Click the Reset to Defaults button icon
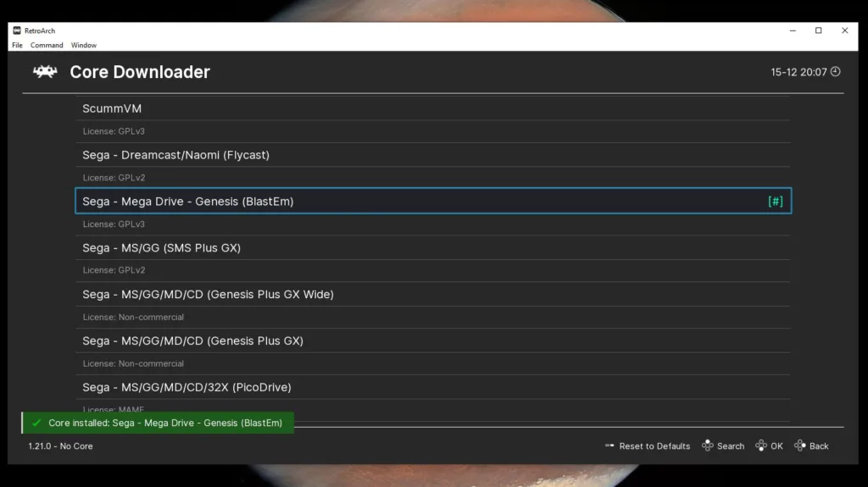Image resolution: width=868 pixels, height=487 pixels. pos(609,445)
